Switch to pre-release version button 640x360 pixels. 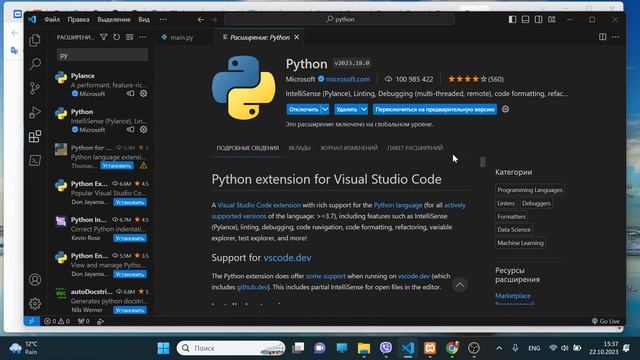tap(435, 109)
